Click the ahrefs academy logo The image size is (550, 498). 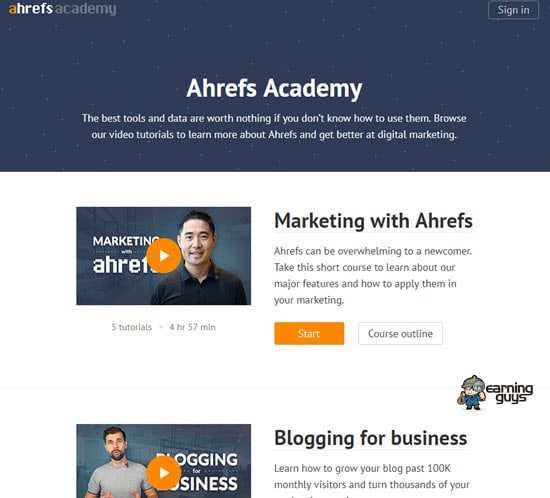pyautogui.click(x=62, y=9)
